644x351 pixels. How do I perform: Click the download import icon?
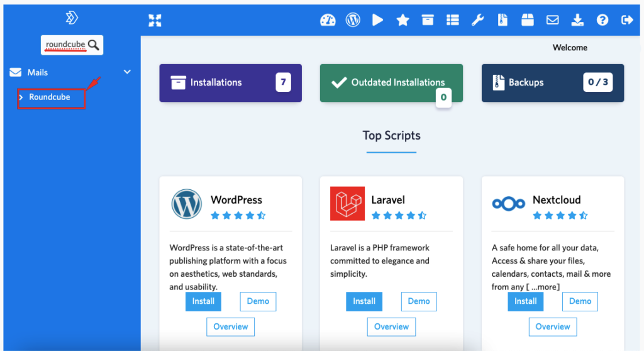point(577,19)
